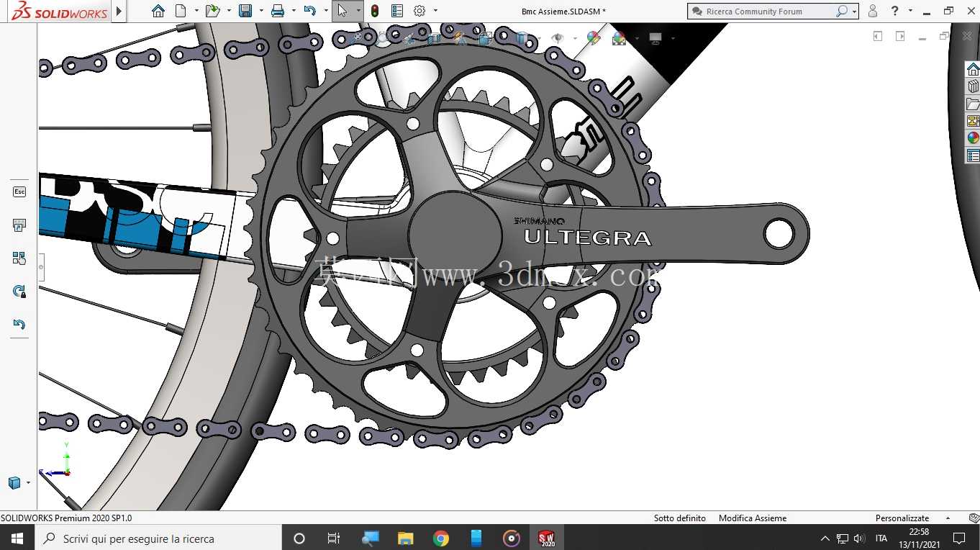Open the Save dropdown arrow
Screen dimensions: 980x550
260,11
